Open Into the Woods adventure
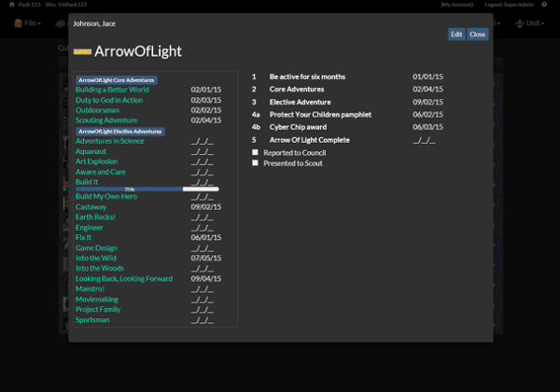The image size is (560, 392). click(x=99, y=268)
